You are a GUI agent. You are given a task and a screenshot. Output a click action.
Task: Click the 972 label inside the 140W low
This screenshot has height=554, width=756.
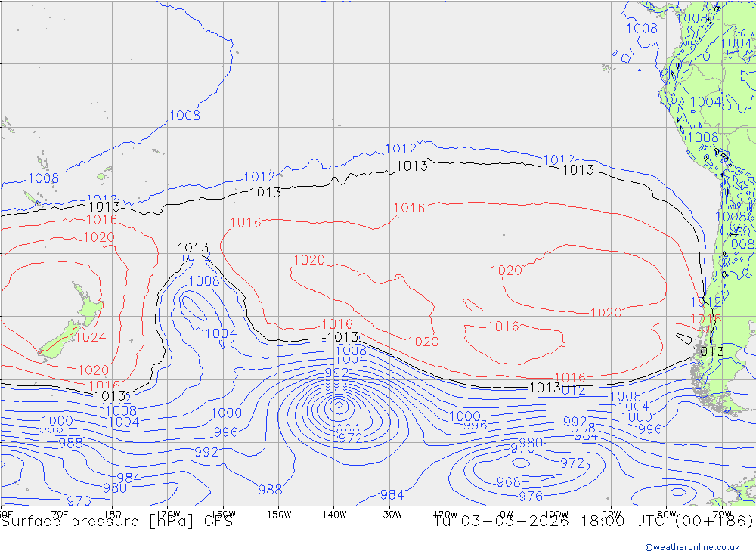click(351, 438)
